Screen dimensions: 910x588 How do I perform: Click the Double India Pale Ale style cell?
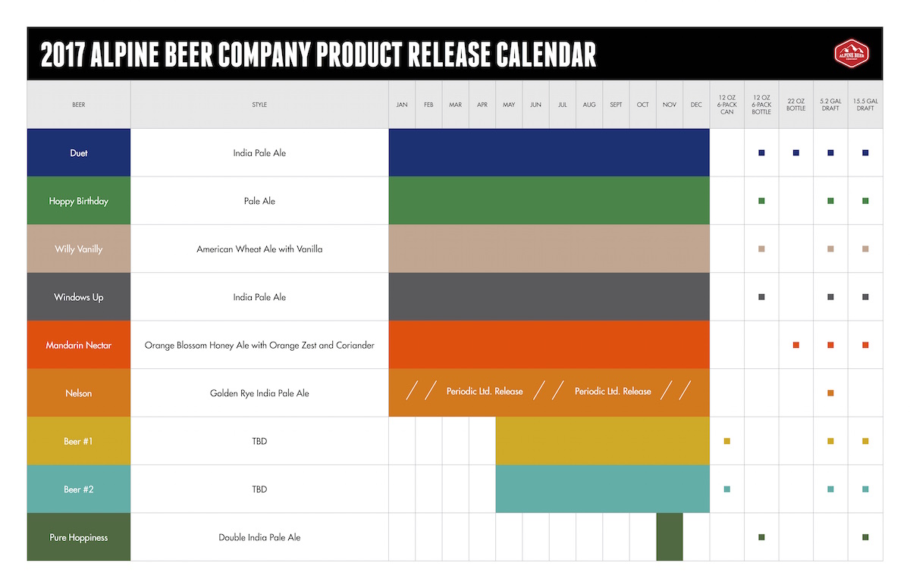point(259,537)
